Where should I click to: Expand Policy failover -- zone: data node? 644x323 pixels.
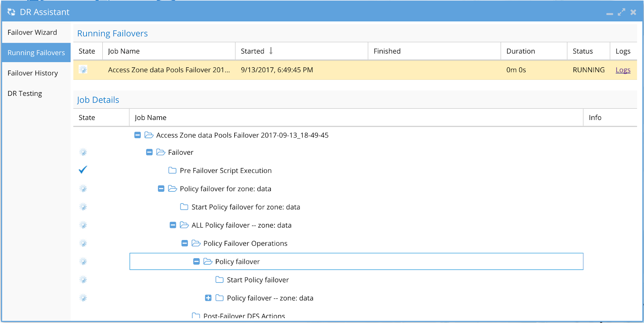coord(208,298)
